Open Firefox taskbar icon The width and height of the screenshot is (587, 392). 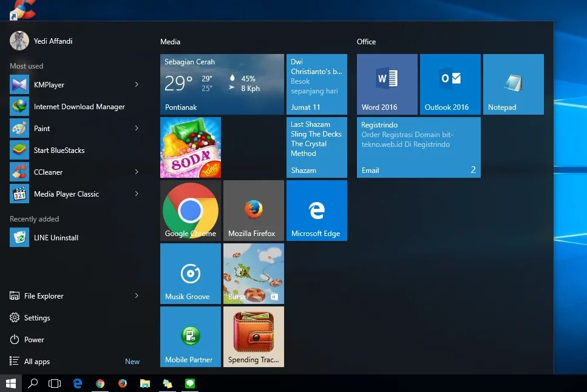(x=123, y=383)
